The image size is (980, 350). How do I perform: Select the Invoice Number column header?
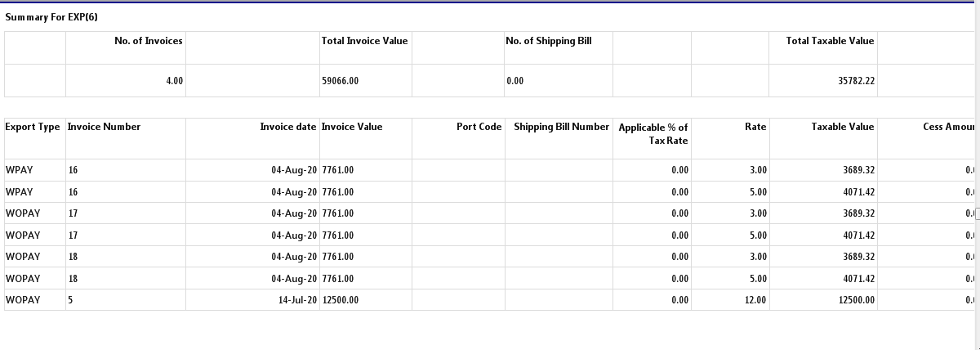pyautogui.click(x=104, y=127)
